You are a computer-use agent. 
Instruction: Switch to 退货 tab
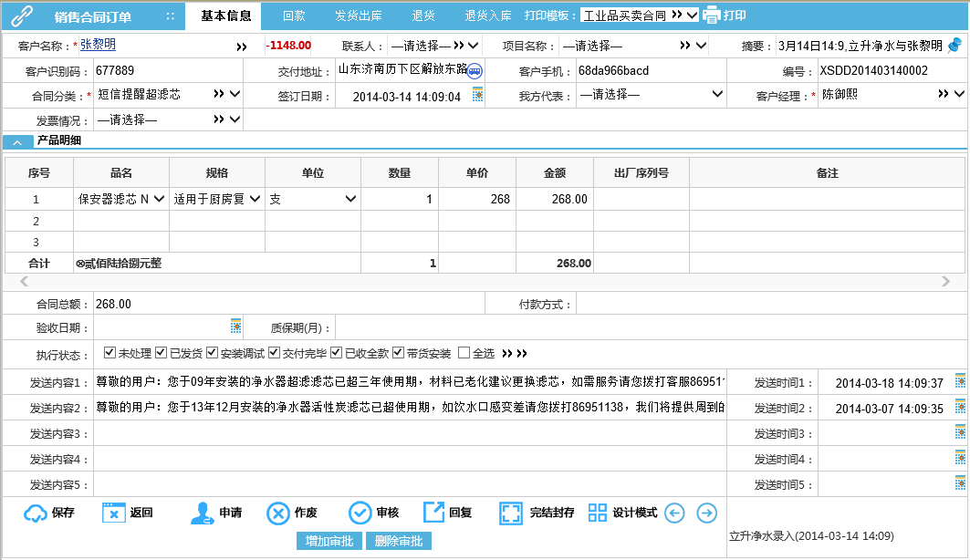point(423,16)
